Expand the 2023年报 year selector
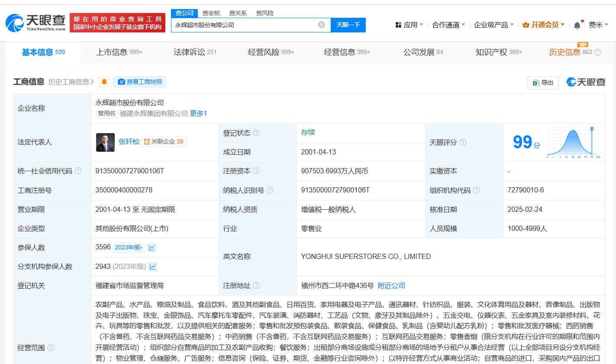The height and width of the screenshot is (364, 616). [129, 248]
